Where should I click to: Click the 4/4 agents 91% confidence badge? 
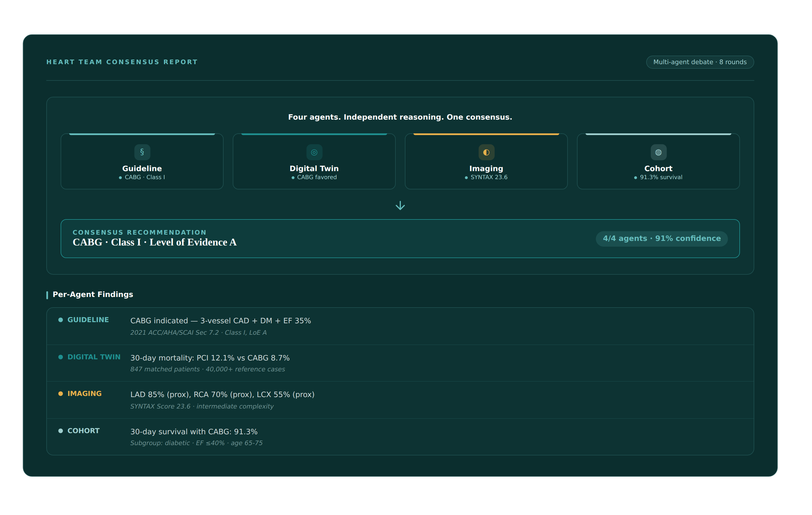(661, 238)
